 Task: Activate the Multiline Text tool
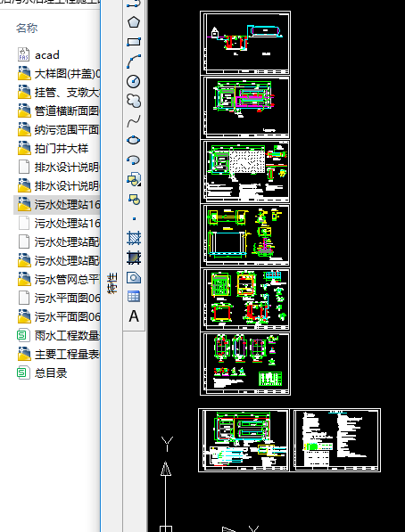click(134, 316)
